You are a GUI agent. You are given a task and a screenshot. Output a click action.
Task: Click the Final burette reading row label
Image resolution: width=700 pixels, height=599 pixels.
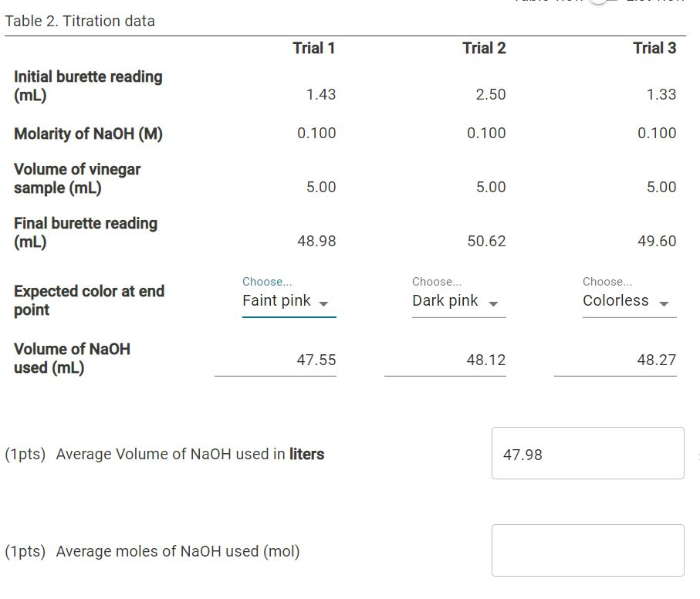click(x=85, y=232)
